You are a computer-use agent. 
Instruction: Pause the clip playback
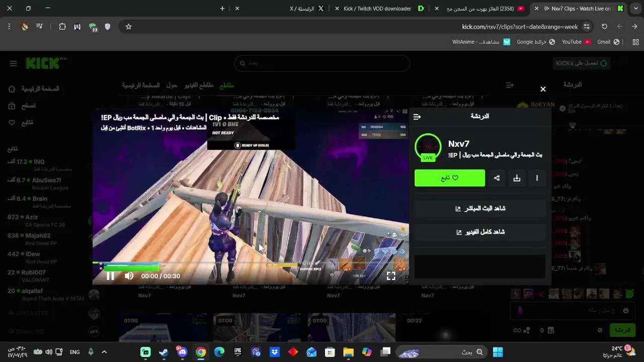pos(110,276)
